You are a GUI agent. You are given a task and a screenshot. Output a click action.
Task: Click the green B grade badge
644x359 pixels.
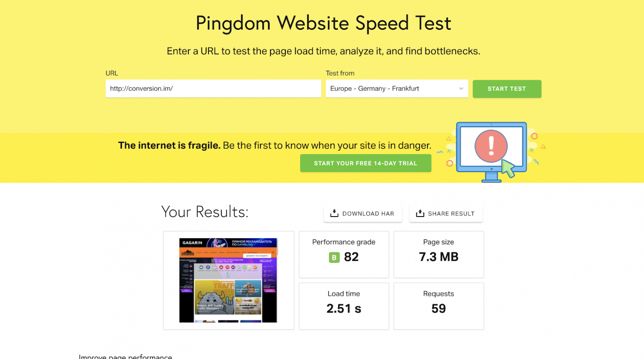(x=334, y=257)
